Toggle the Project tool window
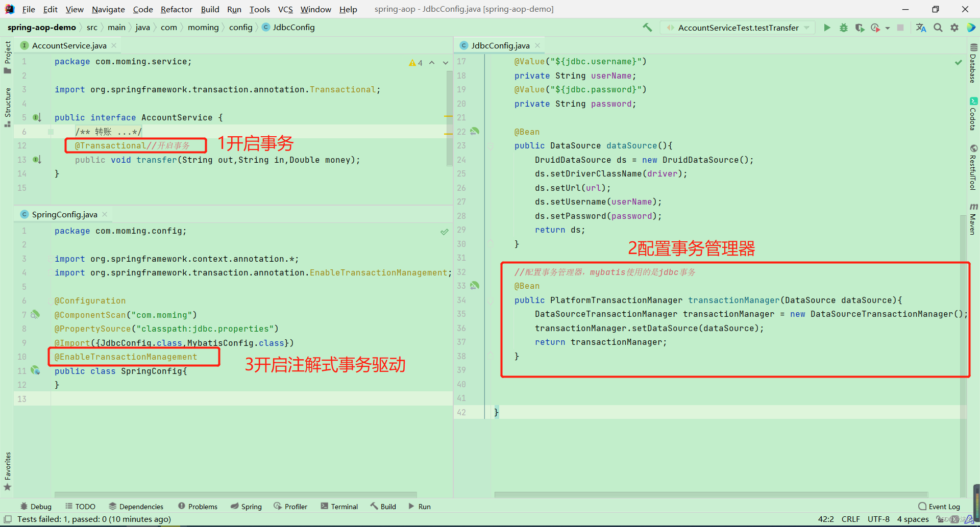 click(7, 57)
